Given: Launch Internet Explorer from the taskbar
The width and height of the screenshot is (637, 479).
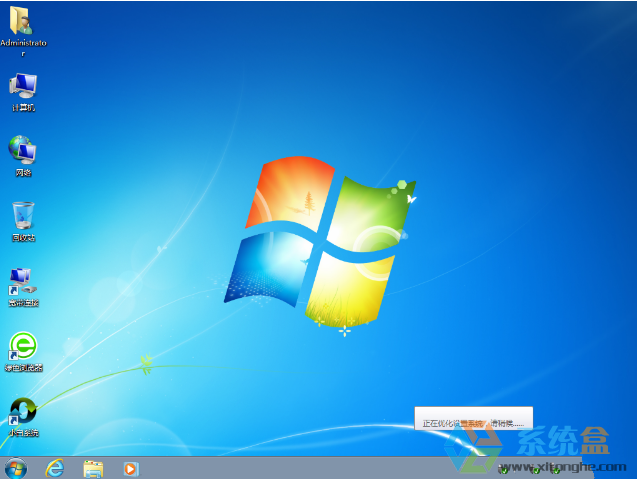Looking at the screenshot, I should click(x=54, y=468).
